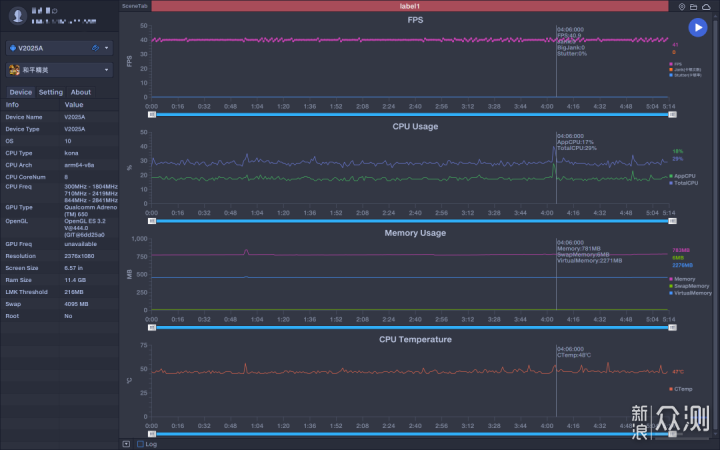Image resolution: width=720 pixels, height=450 pixels.
Task: Click the vertical scrollbar up arrow
Action: (716, 17)
